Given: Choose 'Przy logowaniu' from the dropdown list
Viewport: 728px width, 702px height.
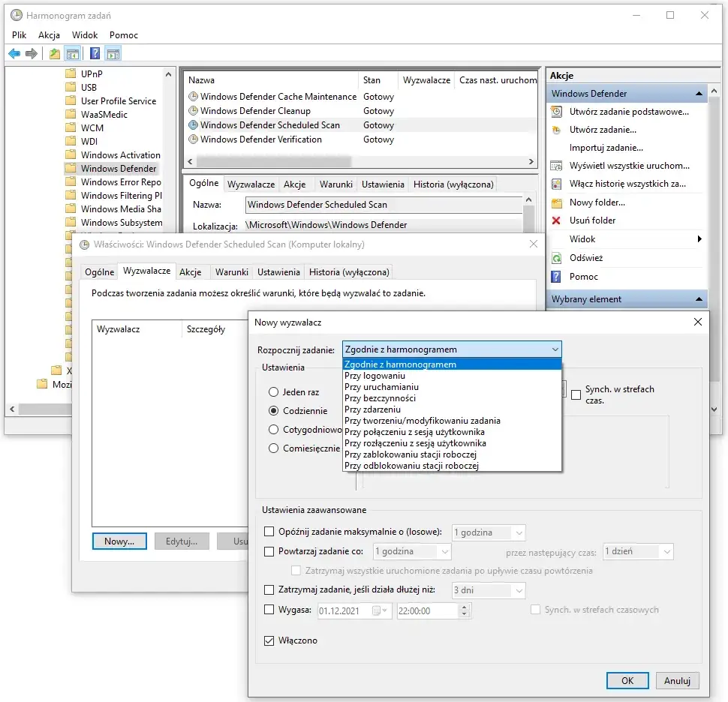Looking at the screenshot, I should [375, 376].
